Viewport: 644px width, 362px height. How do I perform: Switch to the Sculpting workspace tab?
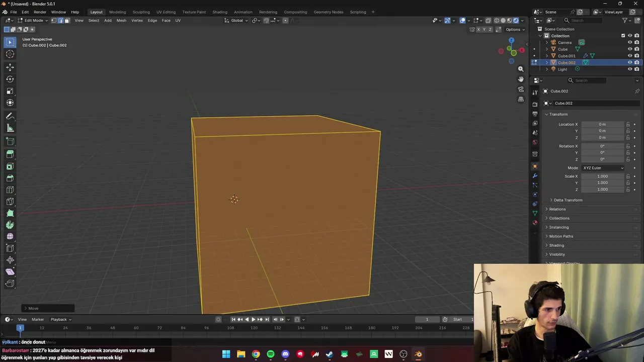tap(141, 12)
